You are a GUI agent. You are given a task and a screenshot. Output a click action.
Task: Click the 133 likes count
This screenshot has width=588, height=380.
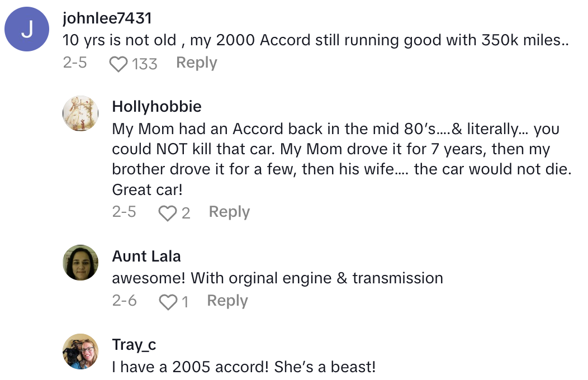point(145,64)
